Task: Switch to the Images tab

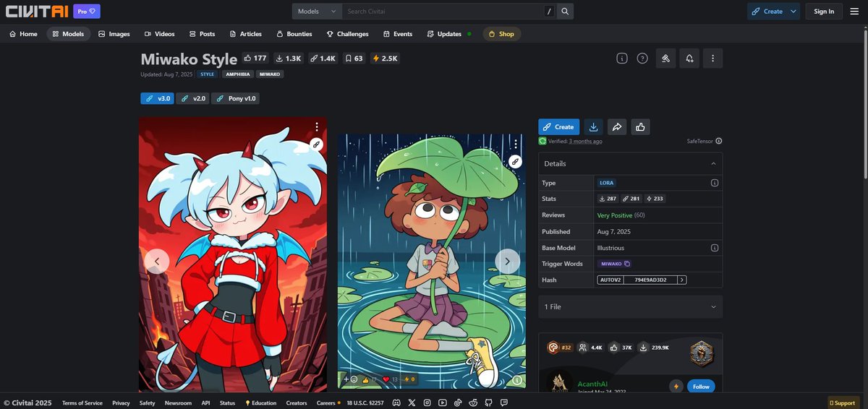Action: point(114,34)
